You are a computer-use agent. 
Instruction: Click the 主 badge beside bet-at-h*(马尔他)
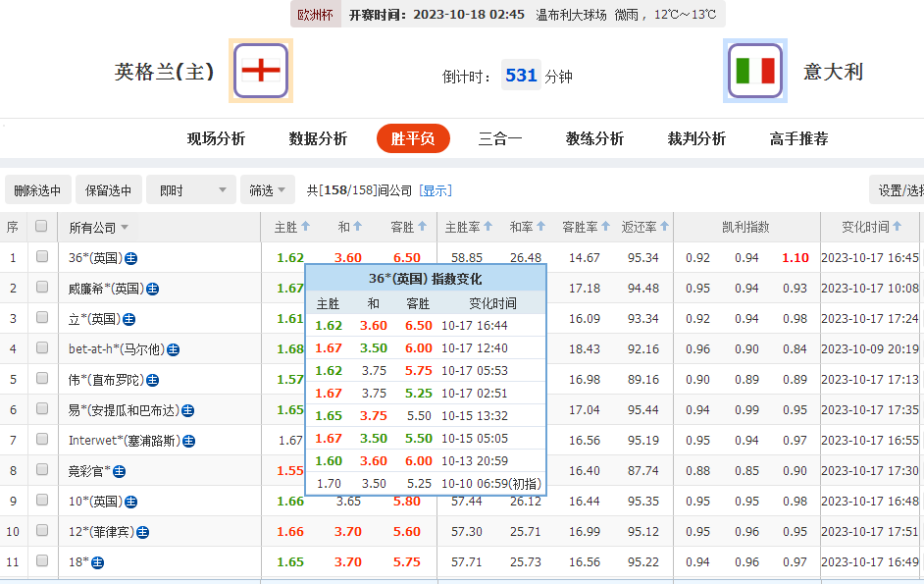173,349
